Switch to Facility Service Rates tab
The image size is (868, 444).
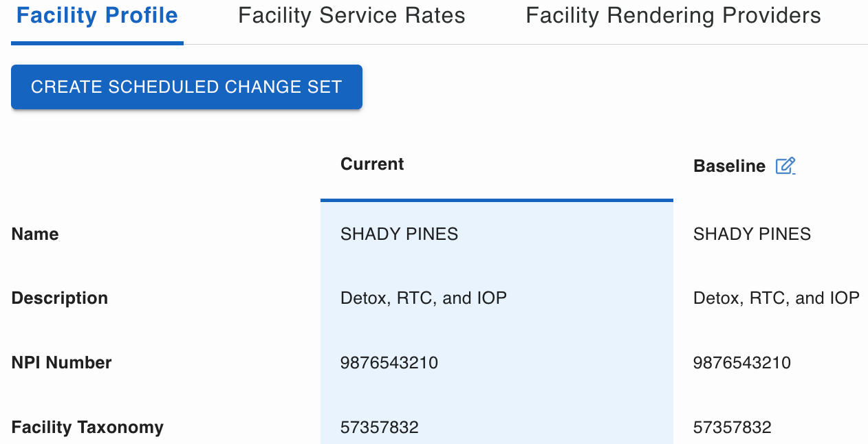[x=351, y=16]
